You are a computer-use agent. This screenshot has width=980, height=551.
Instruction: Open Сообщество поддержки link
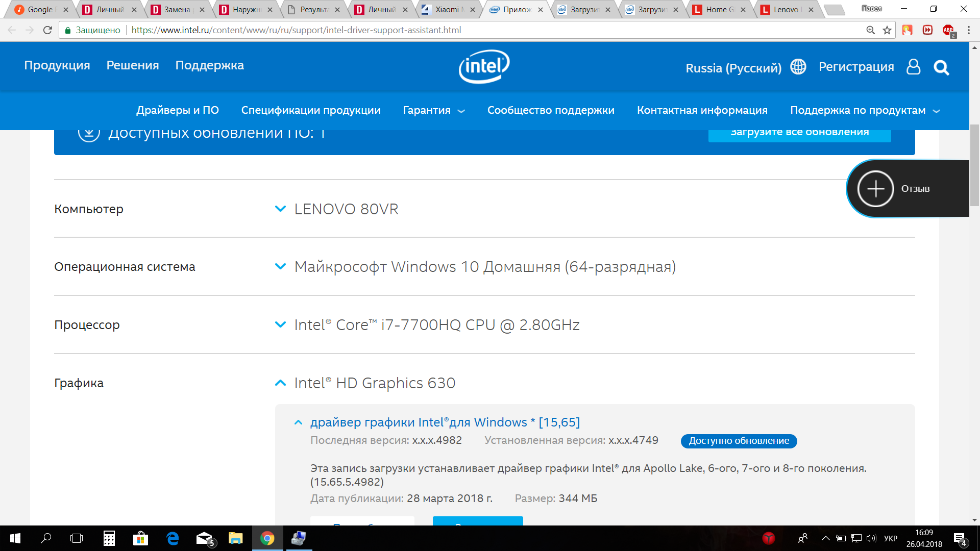click(x=551, y=110)
